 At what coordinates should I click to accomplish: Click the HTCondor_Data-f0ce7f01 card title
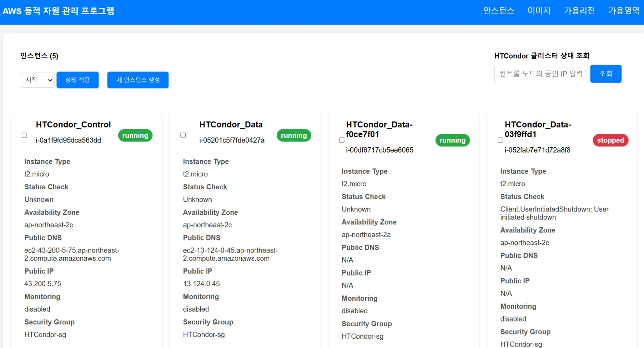pyautogui.click(x=379, y=129)
